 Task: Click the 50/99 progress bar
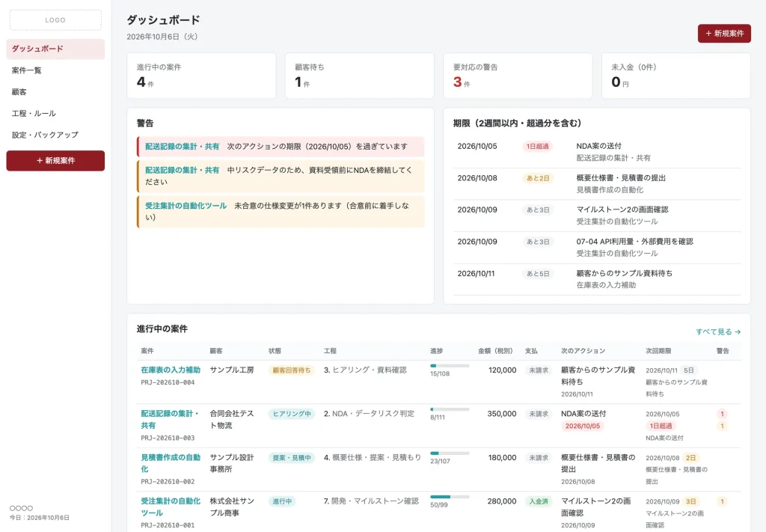(x=450, y=497)
